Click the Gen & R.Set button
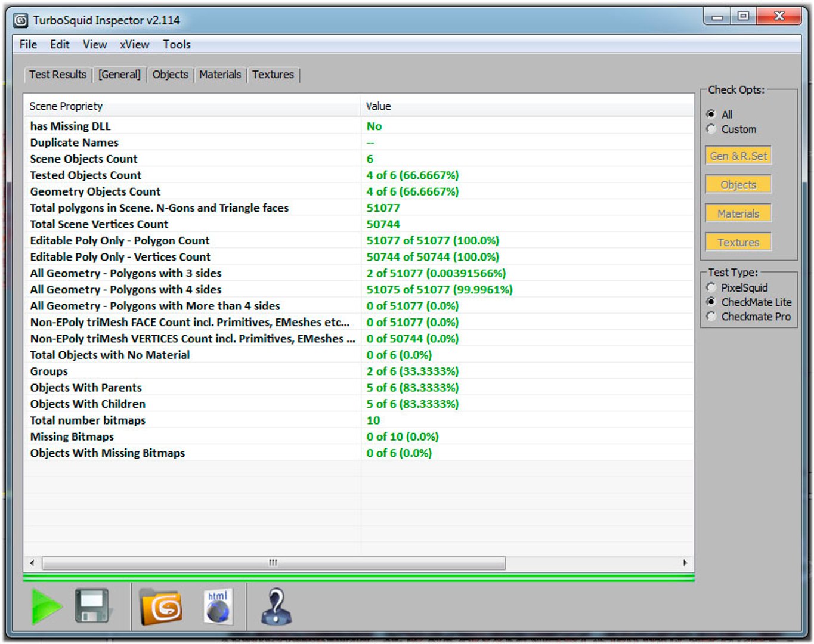The width and height of the screenshot is (814, 644). pos(738,156)
